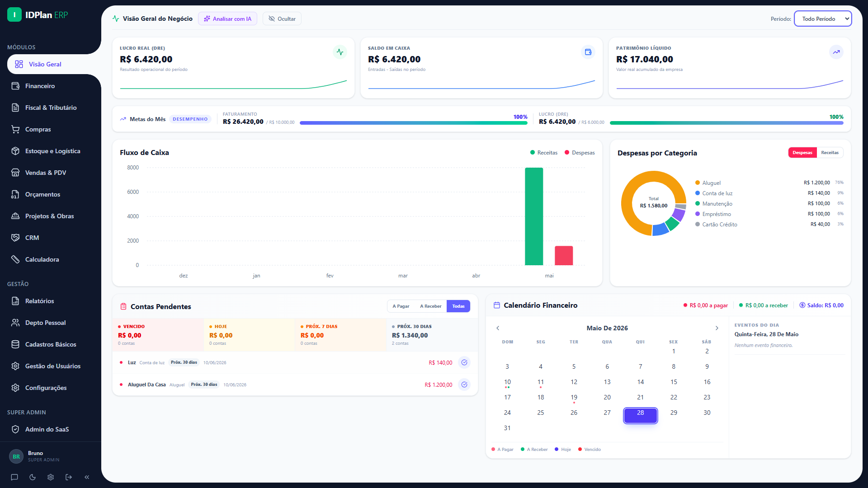The width and height of the screenshot is (868, 488).
Task: Toggle dark mode moon icon
Action: (33, 477)
